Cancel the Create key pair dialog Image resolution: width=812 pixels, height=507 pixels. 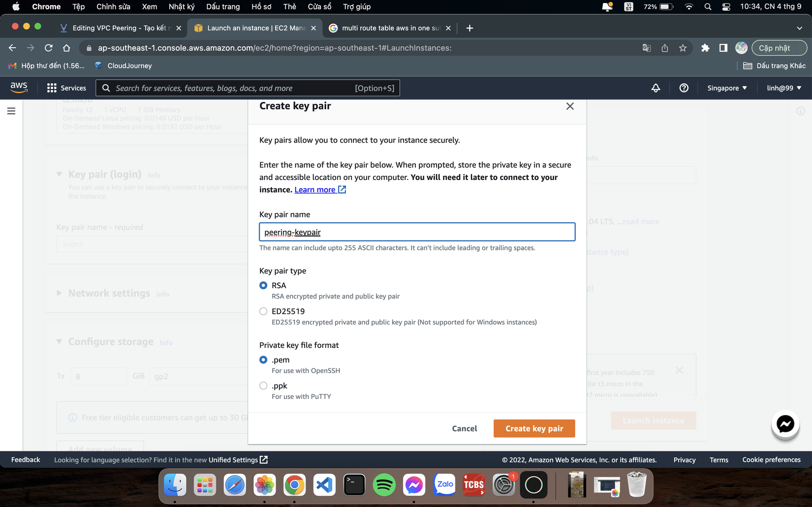coord(465,428)
